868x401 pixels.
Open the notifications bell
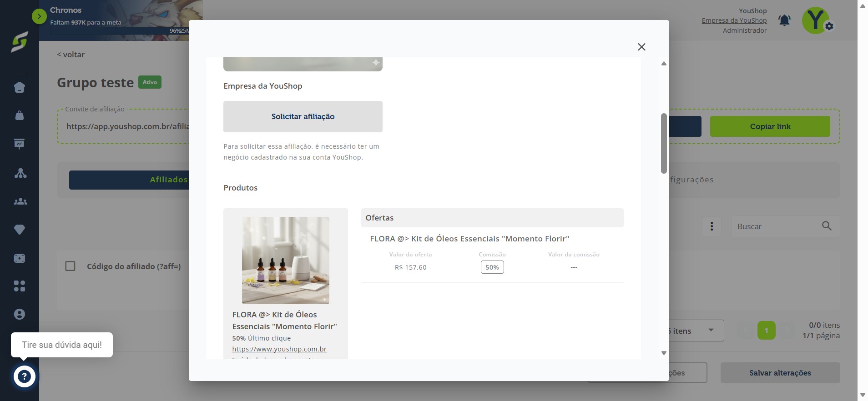[x=784, y=20]
